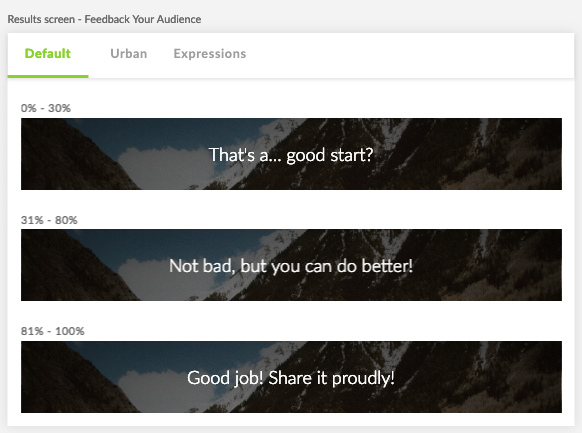Click the 81% - 100% range label
This screenshot has height=433, width=582.
point(53,331)
